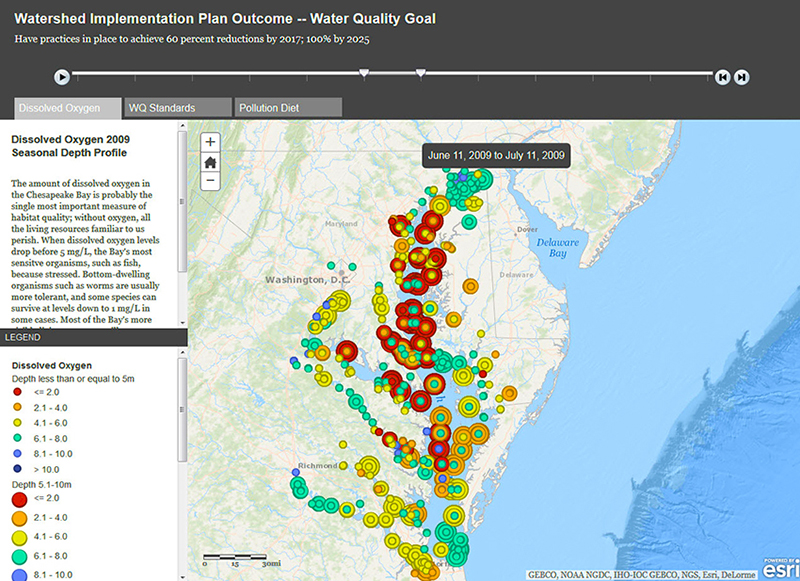Viewport: 800px width, 581px height.
Task: Play the time slider animation
Action: click(62, 77)
